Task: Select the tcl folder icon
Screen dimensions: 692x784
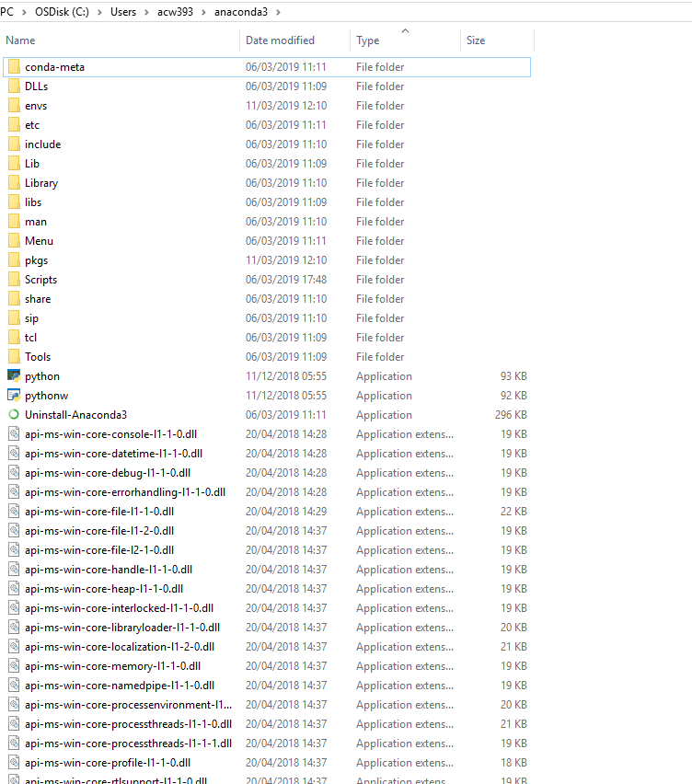Action: [x=14, y=338]
